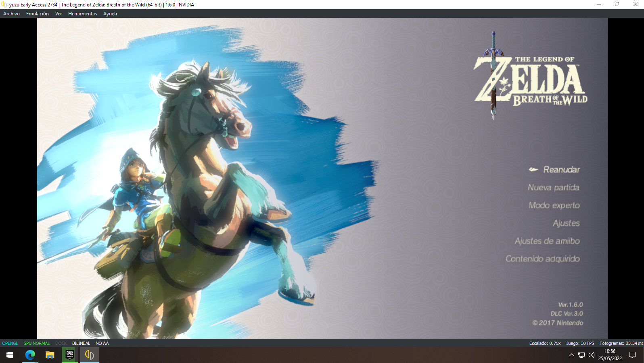This screenshot has height=363, width=644.
Task: Select Modo experto option
Action: 554,205
